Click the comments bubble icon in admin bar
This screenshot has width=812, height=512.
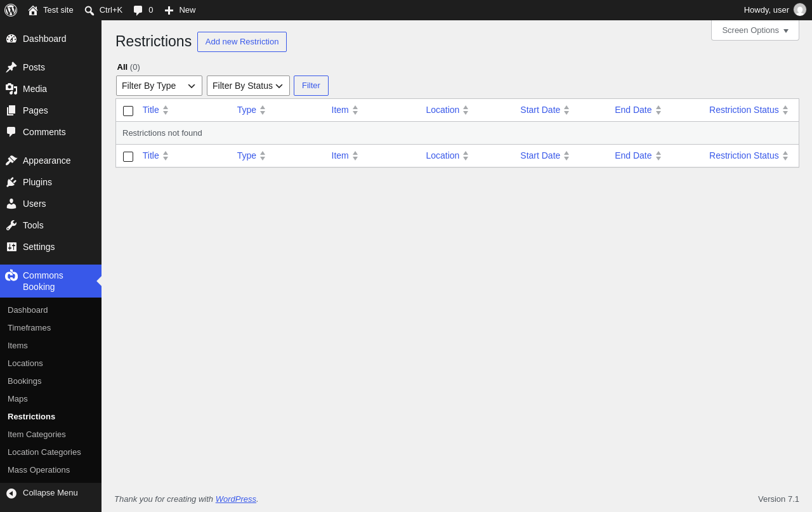pyautogui.click(x=138, y=10)
